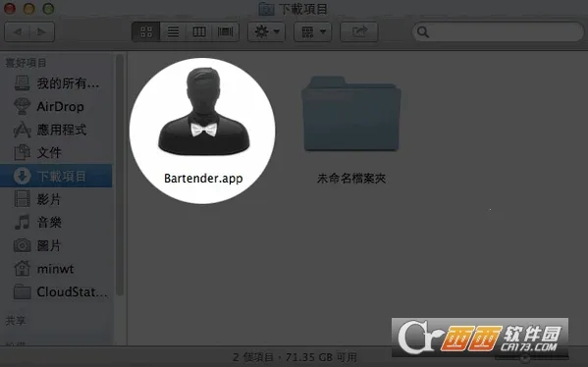Screen dimensions: 588x367
Task: Click the CloudStat… folder icon
Action: tap(22, 292)
